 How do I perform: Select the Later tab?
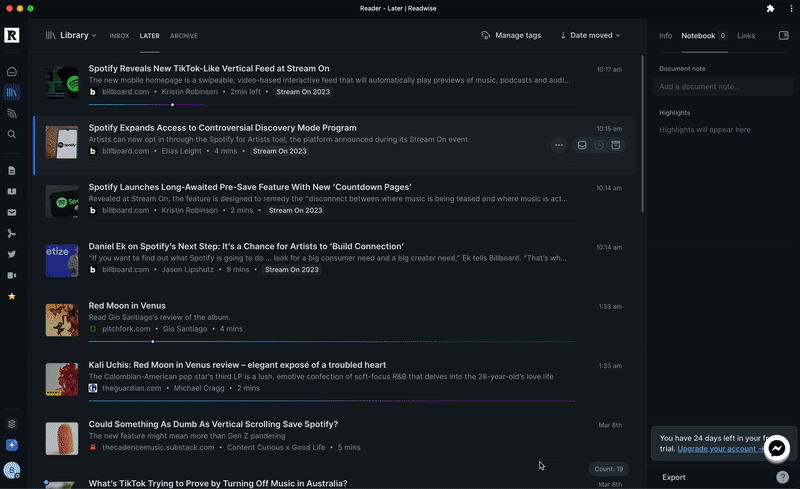(149, 36)
